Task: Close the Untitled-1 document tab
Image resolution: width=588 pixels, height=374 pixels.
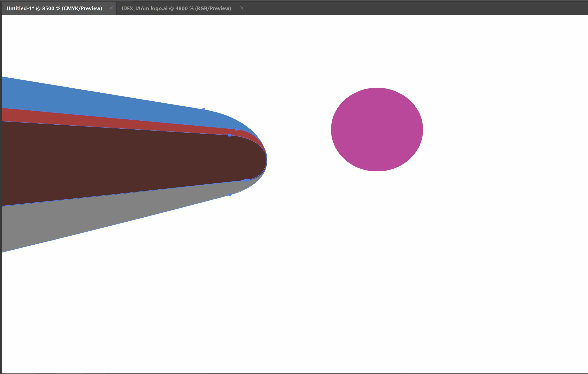Action: [x=111, y=8]
